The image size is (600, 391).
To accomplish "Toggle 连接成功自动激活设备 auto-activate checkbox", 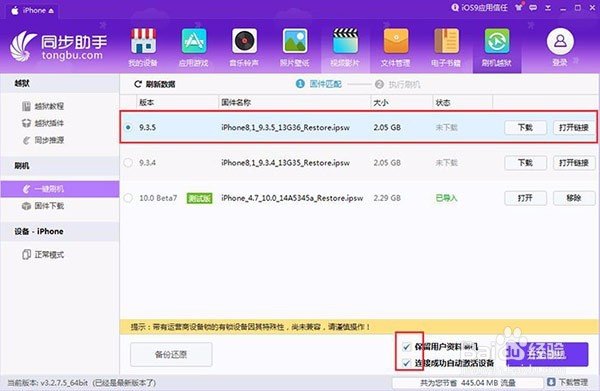I will pos(406,363).
